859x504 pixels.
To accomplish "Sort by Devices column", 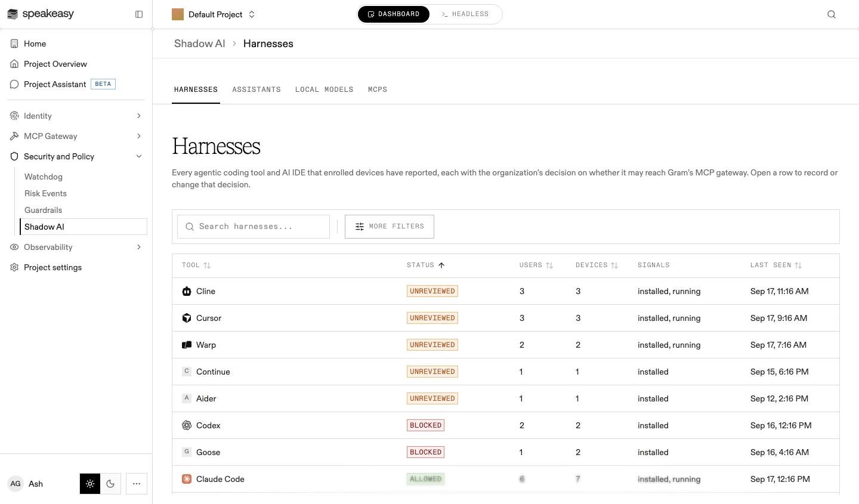I will click(597, 265).
